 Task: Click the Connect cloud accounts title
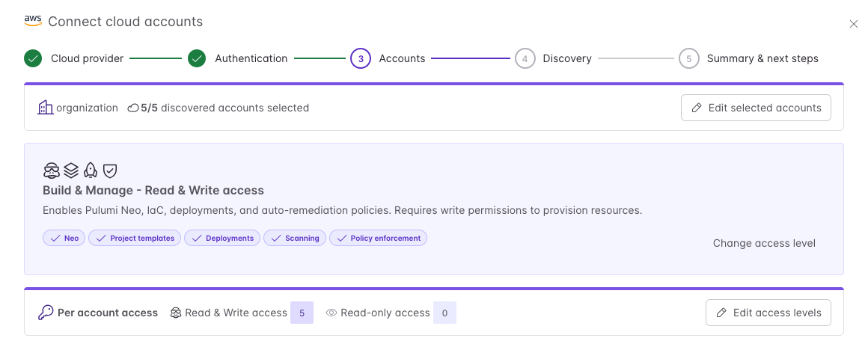(x=126, y=22)
